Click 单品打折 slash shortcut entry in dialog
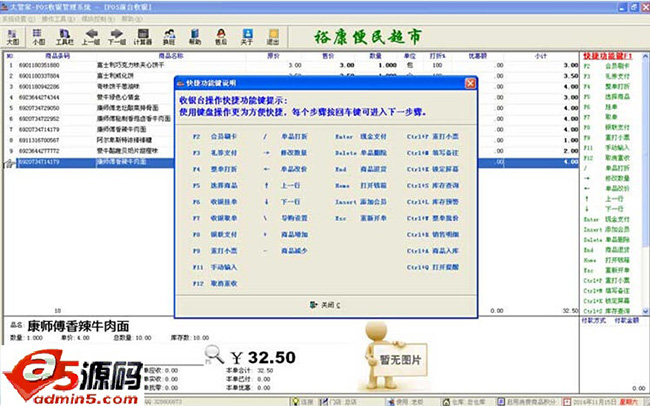This screenshot has height=406, width=650. pos(286,136)
